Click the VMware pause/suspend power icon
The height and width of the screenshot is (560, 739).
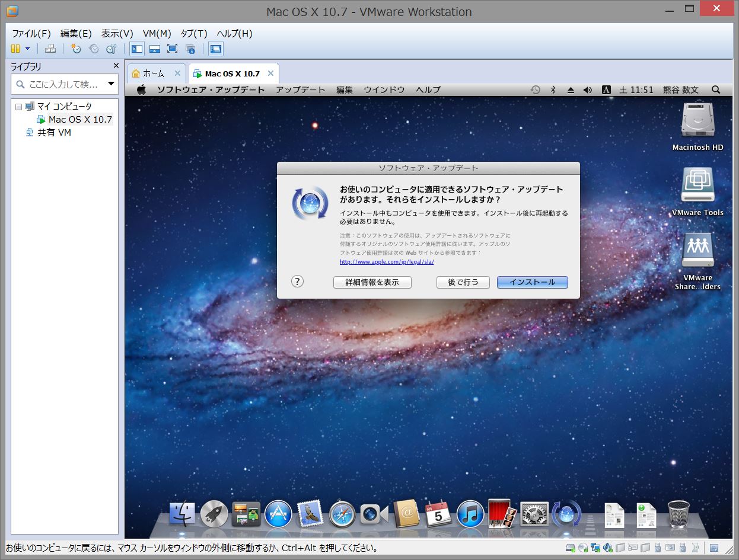16,49
